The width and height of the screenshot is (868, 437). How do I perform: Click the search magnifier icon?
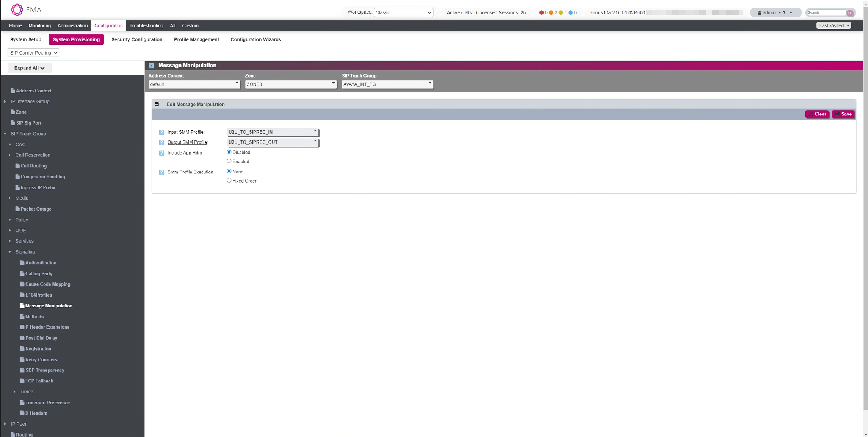[x=850, y=13]
